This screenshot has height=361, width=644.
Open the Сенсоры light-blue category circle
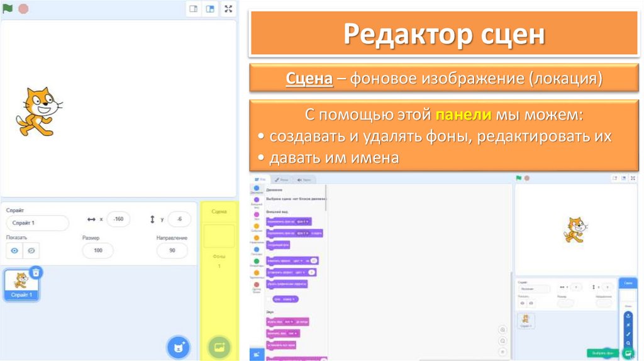click(257, 249)
